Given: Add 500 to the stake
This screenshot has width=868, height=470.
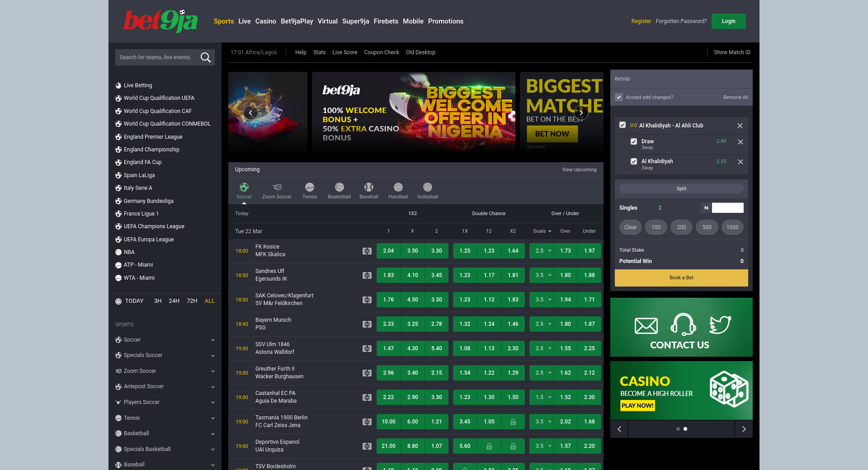Looking at the screenshot, I should (x=707, y=227).
